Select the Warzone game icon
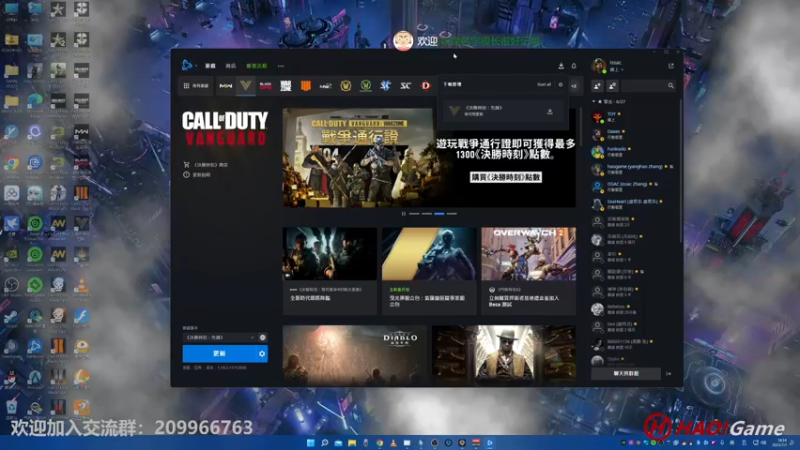Image resolution: width=800 pixels, height=450 pixels. coord(286,86)
